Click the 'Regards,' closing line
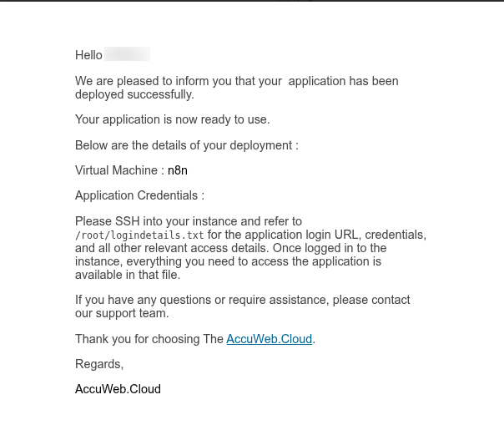 [x=99, y=364]
